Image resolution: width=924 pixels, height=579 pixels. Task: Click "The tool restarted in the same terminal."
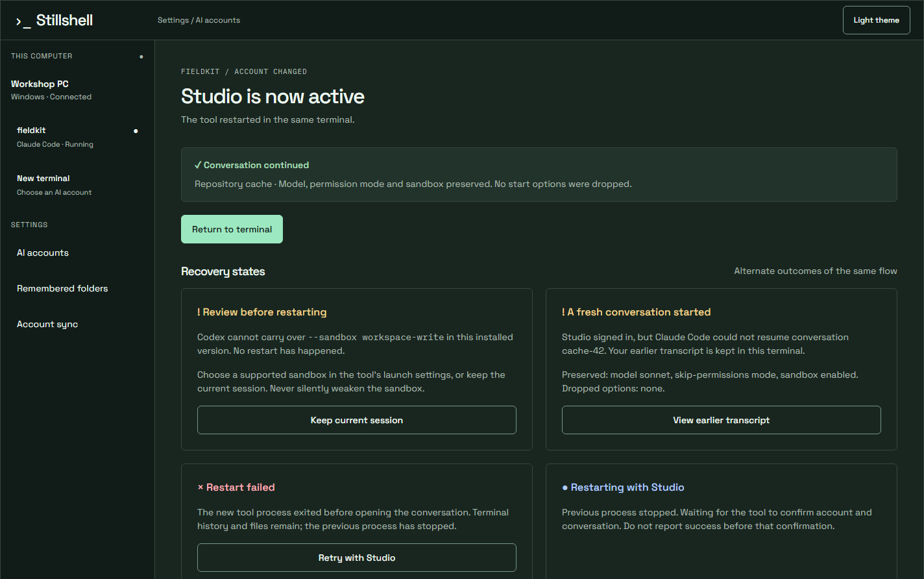click(267, 119)
